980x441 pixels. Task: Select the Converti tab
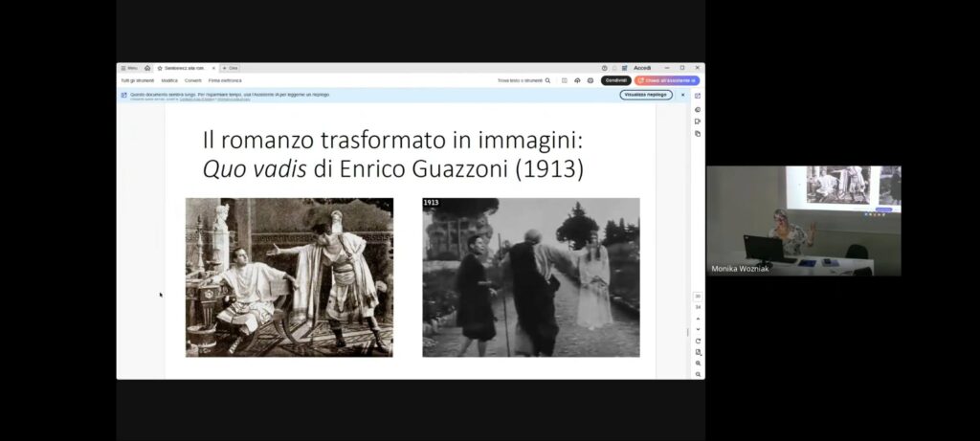pos(193,80)
